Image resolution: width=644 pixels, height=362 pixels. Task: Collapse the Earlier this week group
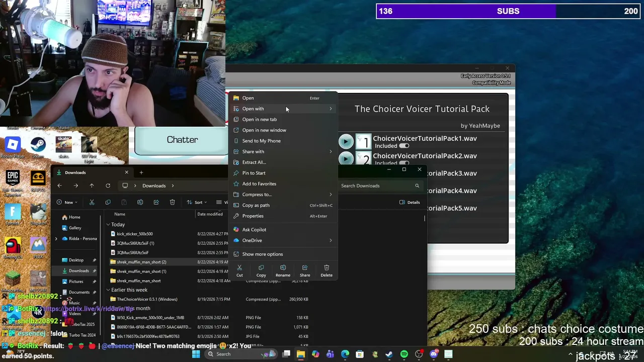108,290
